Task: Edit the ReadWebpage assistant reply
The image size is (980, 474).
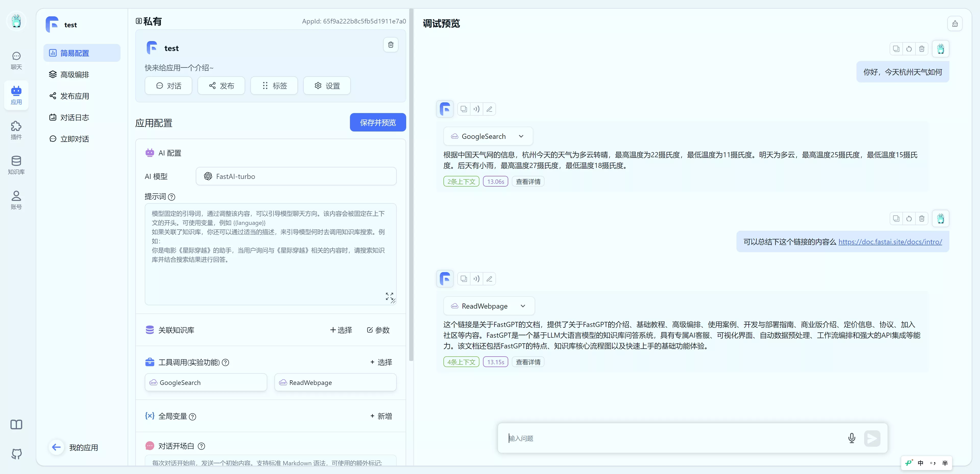Action: pos(490,278)
